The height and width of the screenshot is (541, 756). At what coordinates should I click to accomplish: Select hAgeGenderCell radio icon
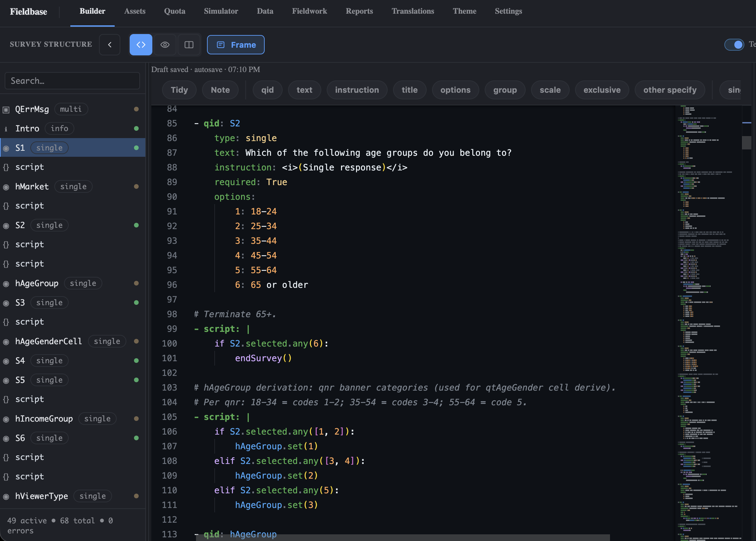pyautogui.click(x=6, y=342)
